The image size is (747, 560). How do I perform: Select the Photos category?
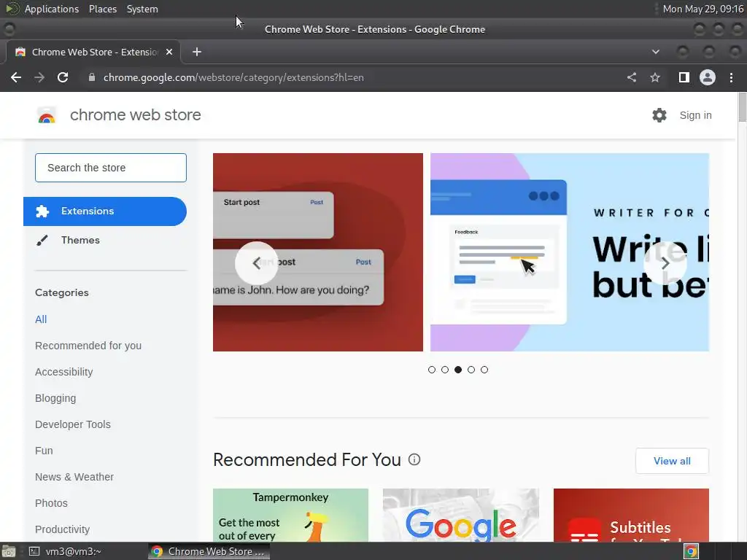(x=51, y=503)
